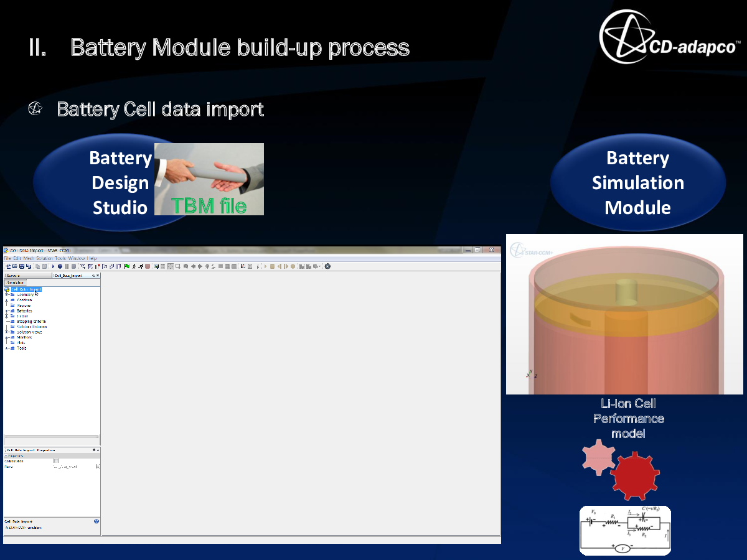Viewport: 747px width, 560px height.
Task: Click the blue play arrow toolbar icon
Action: (52, 266)
